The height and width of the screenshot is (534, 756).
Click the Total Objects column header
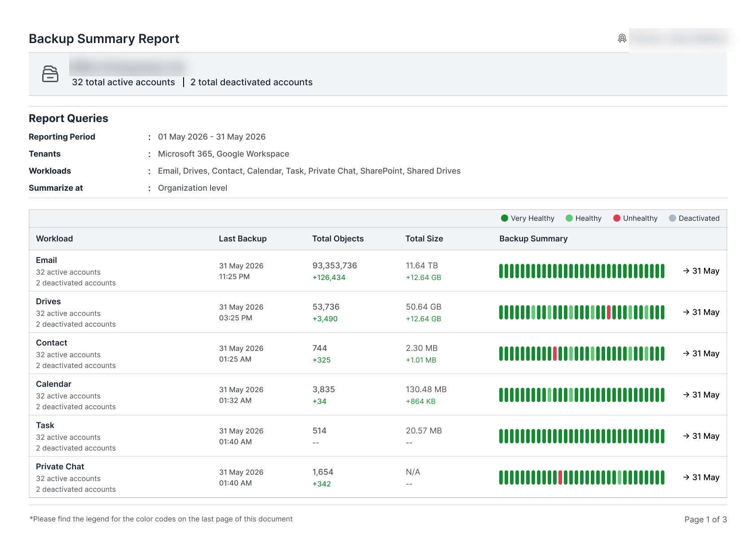point(338,239)
